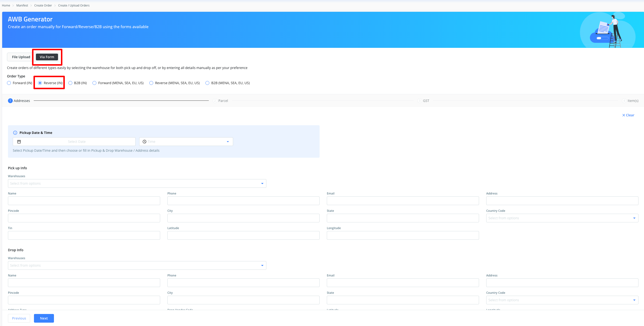Choose Reverse (MENA, SEA, EU, US) order type
This screenshot has width=644, height=326.
[x=151, y=83]
